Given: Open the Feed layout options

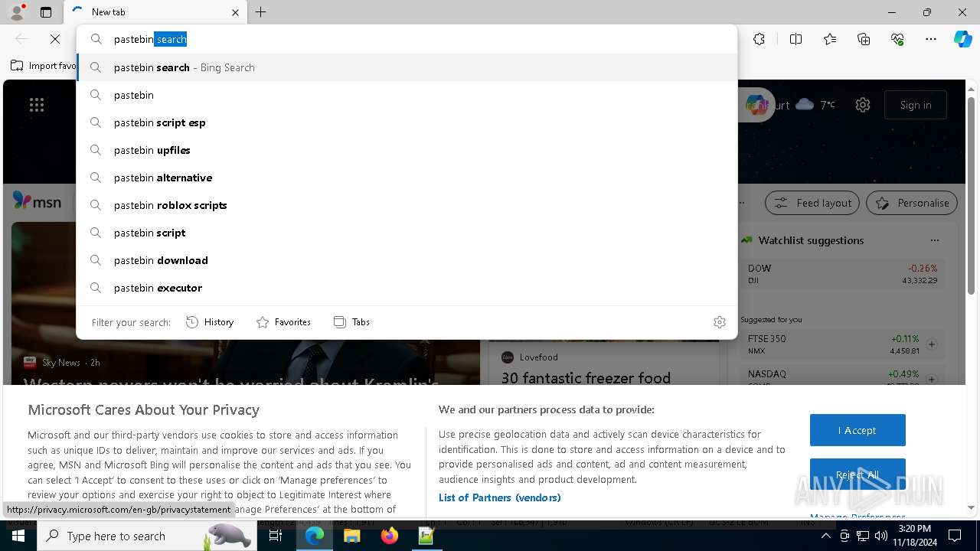Looking at the screenshot, I should pos(813,203).
